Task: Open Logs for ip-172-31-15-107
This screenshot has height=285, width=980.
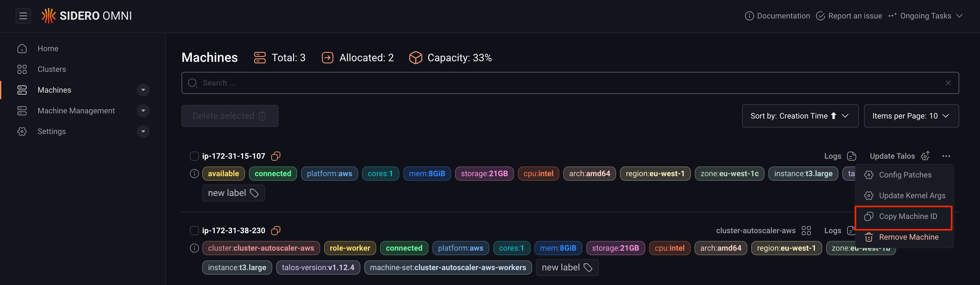Action: [840, 156]
